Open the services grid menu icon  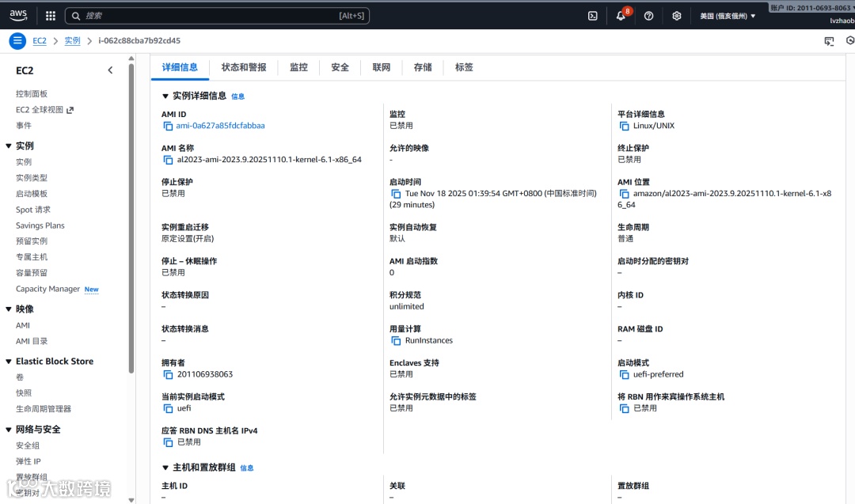click(x=51, y=16)
